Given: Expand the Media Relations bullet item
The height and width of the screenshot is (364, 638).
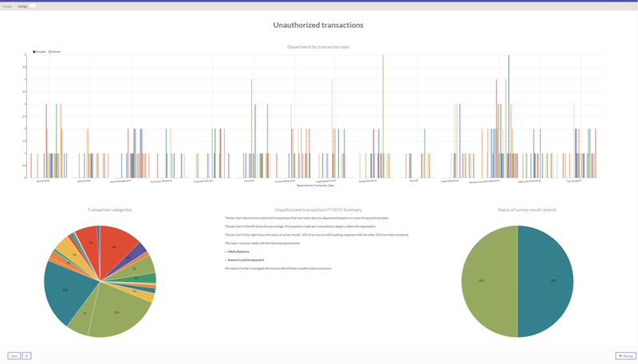Looking at the screenshot, I should click(x=239, y=251).
